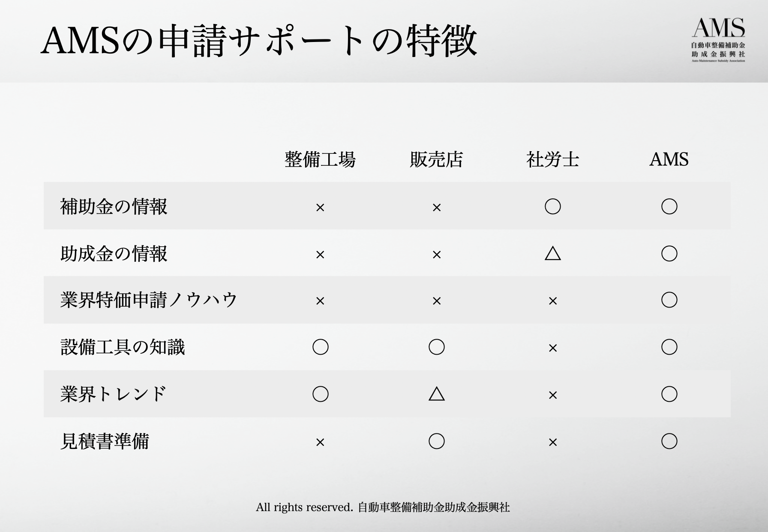Click the 補助金の情報 row label

(x=114, y=206)
